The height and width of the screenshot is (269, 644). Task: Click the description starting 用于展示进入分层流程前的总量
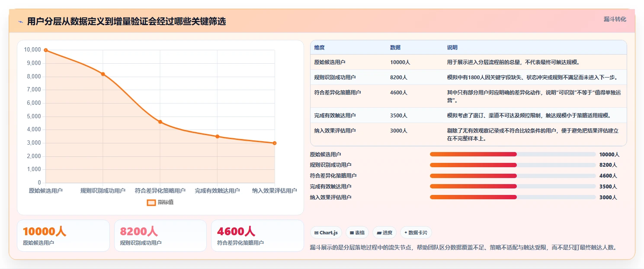pyautogui.click(x=513, y=62)
